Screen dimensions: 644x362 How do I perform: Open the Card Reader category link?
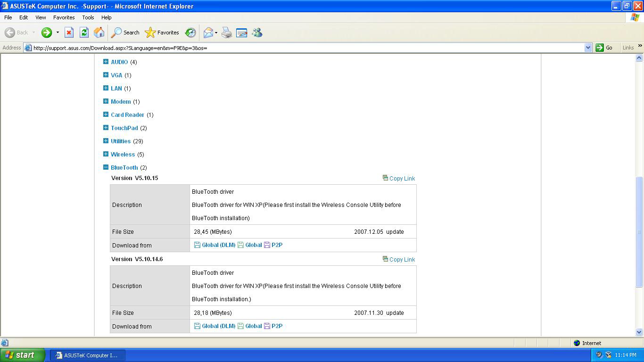tap(127, 115)
